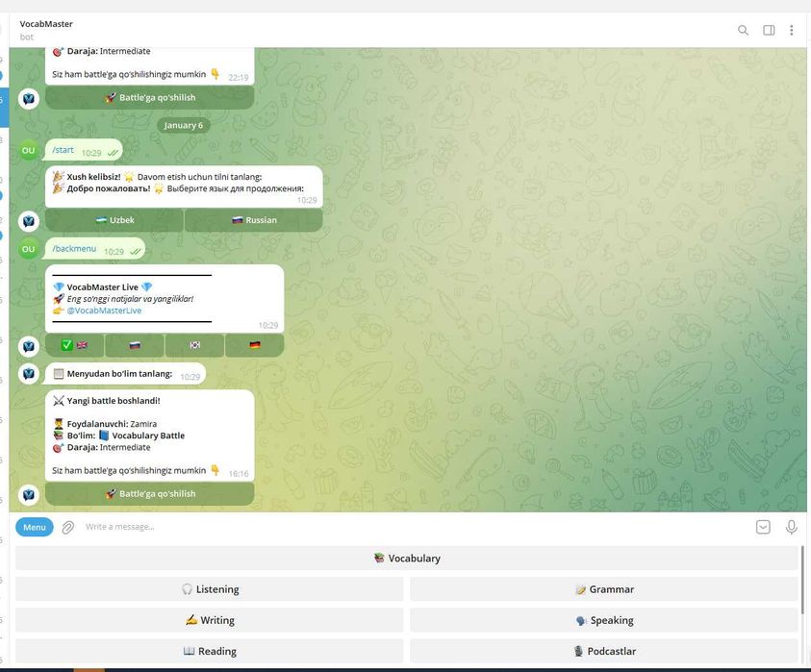Screen dimensions: 811x672
Task: Choose the Speaking keyboard button
Action: pyautogui.click(x=604, y=620)
